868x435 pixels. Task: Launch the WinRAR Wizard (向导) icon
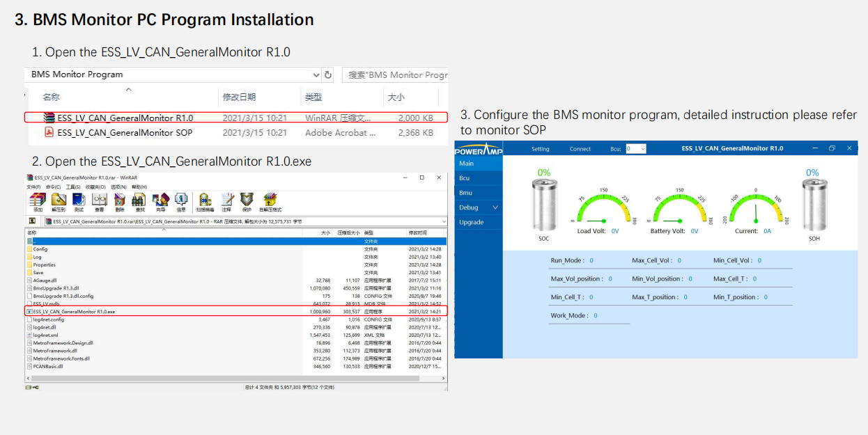click(160, 201)
